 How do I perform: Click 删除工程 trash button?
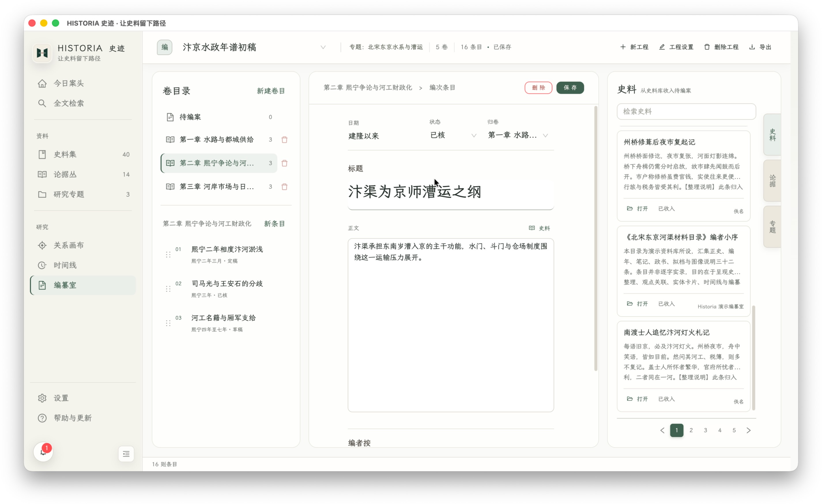pyautogui.click(x=721, y=47)
